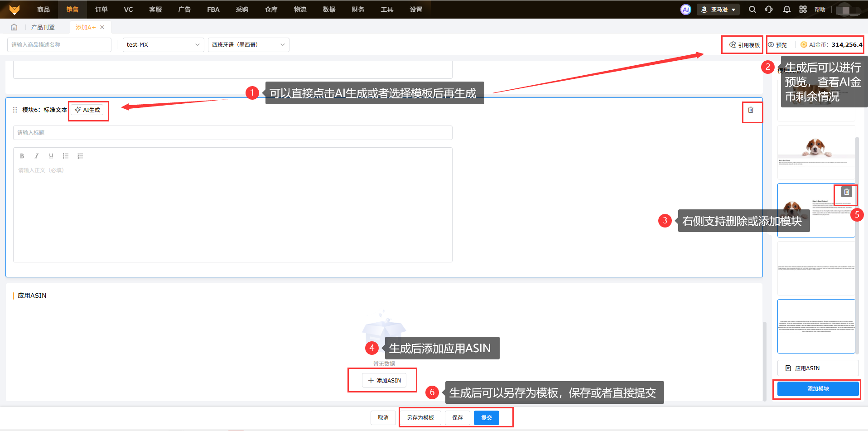868x431 pixels.
Task: Expand the 亚马逊 platform dropdown
Action: pyautogui.click(x=718, y=10)
